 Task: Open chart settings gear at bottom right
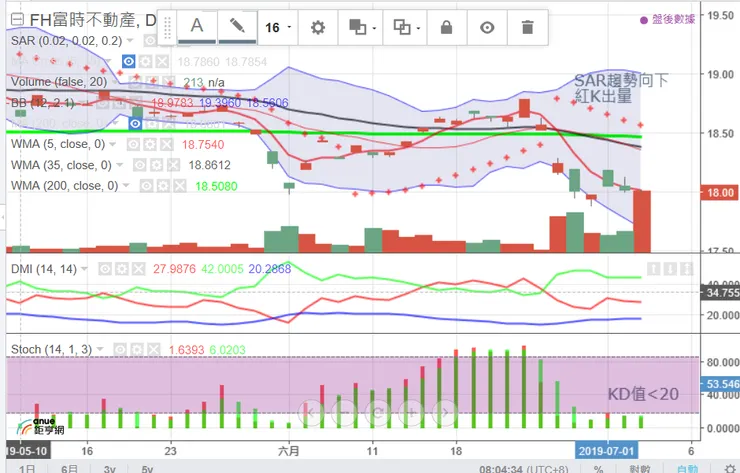pyautogui.click(x=730, y=469)
